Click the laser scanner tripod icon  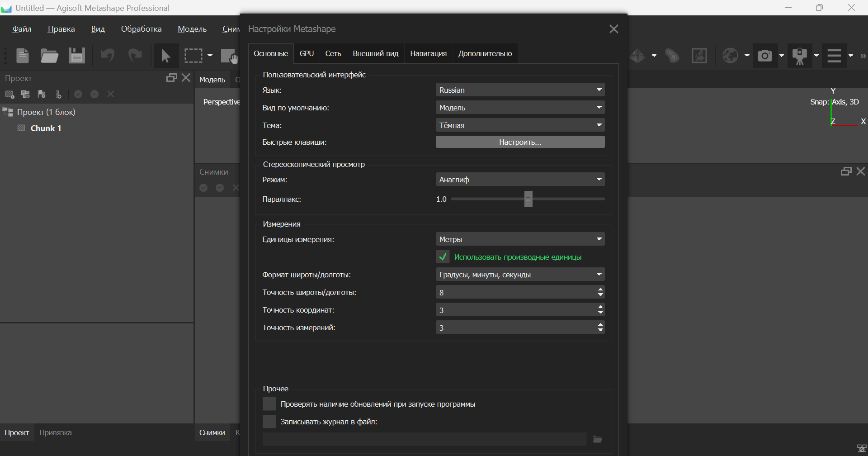pos(799,56)
